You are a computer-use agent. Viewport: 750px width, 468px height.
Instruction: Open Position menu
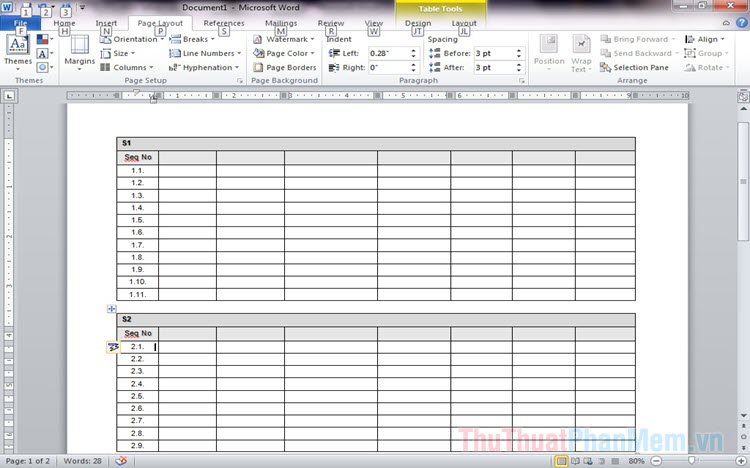(549, 53)
